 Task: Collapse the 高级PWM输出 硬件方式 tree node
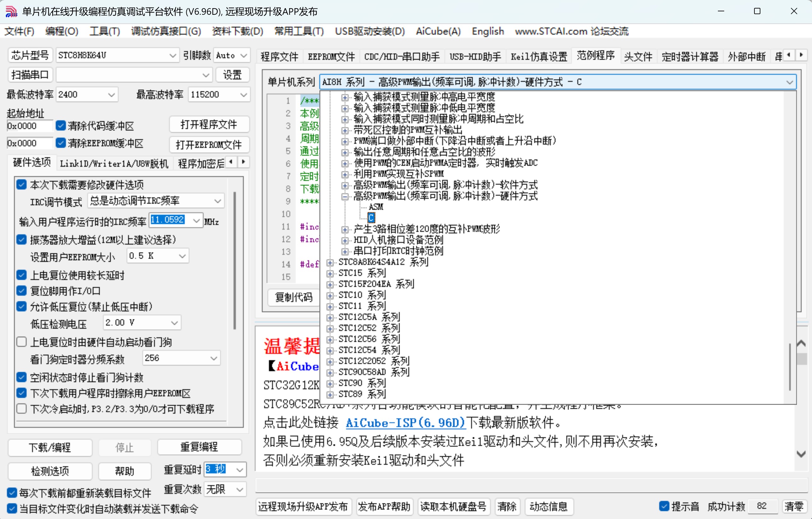click(x=345, y=197)
